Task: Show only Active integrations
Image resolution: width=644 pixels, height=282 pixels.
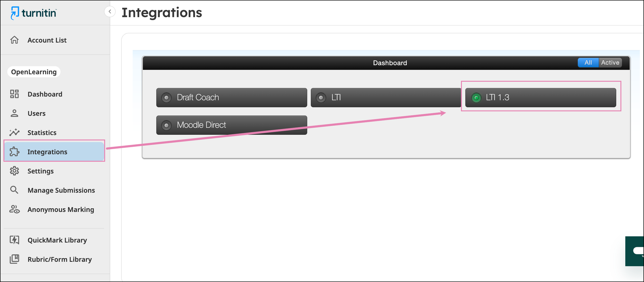Action: coord(610,63)
